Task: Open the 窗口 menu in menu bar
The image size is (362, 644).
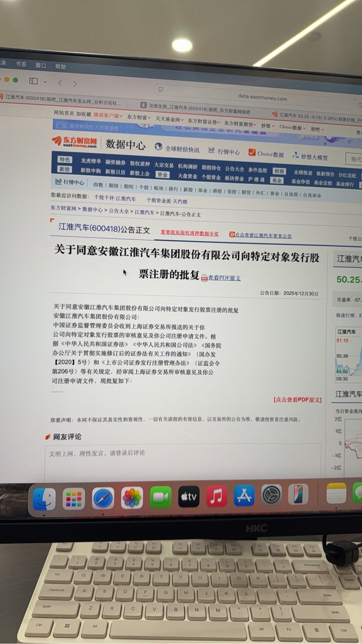Action: tap(41, 66)
